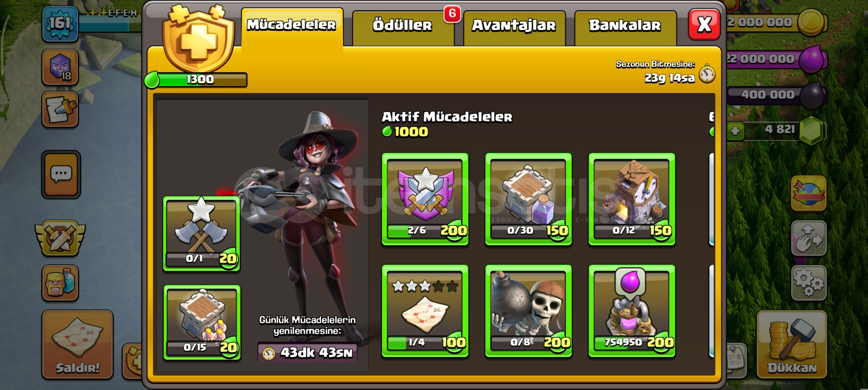This screenshot has height=390, width=868.
Task: Select the Mücadeleler tab
Action: click(x=292, y=27)
